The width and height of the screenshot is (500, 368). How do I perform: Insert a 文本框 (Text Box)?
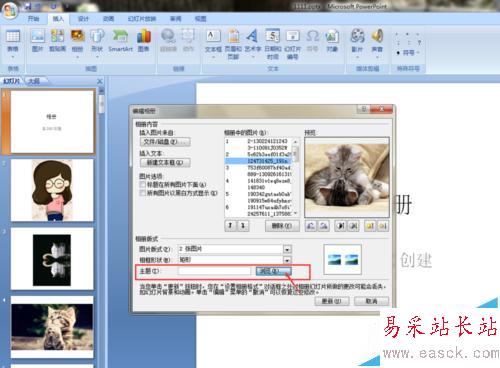click(x=213, y=43)
